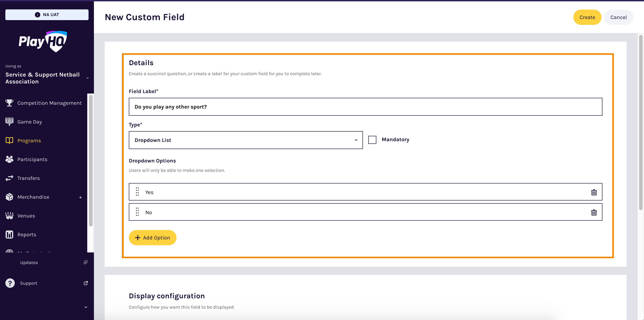Collapse the sidebar with the bottom chevron
Image resolution: width=644 pixels, height=320 pixels.
[x=85, y=307]
